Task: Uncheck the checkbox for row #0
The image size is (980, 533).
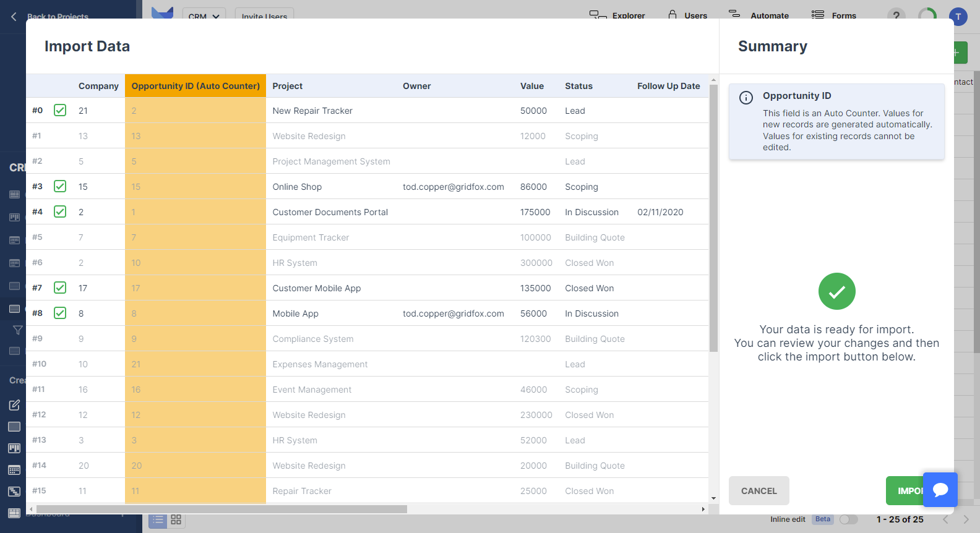Action: coord(60,110)
